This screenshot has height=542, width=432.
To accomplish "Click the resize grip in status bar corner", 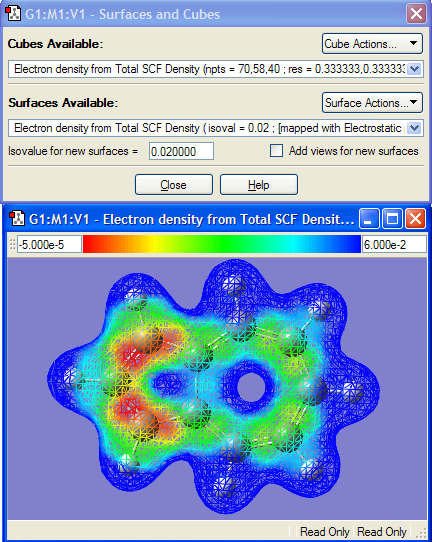I will pos(423,533).
